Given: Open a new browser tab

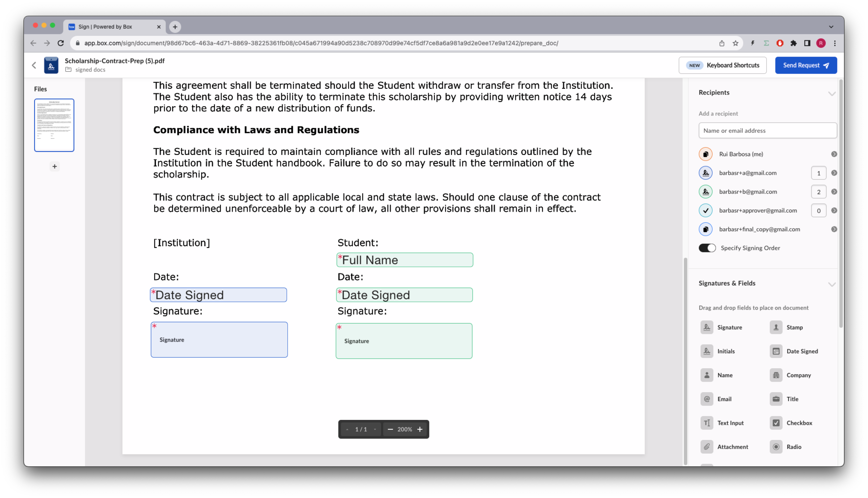Looking at the screenshot, I should (175, 27).
